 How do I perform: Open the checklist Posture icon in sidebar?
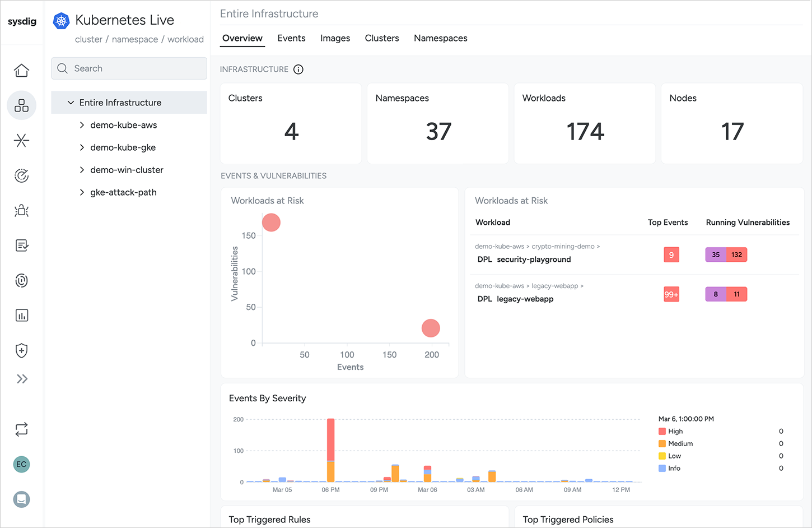(21, 246)
